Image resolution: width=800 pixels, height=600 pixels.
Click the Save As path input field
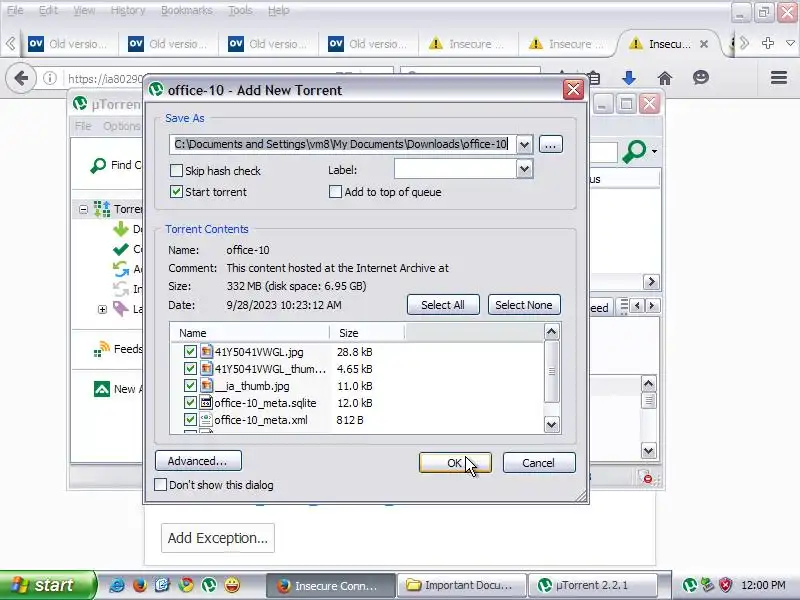click(x=342, y=144)
